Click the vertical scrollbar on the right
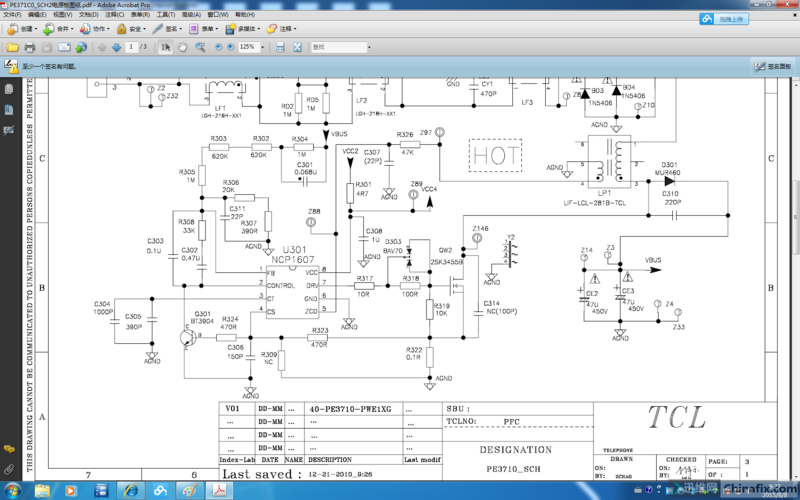 pos(796,218)
